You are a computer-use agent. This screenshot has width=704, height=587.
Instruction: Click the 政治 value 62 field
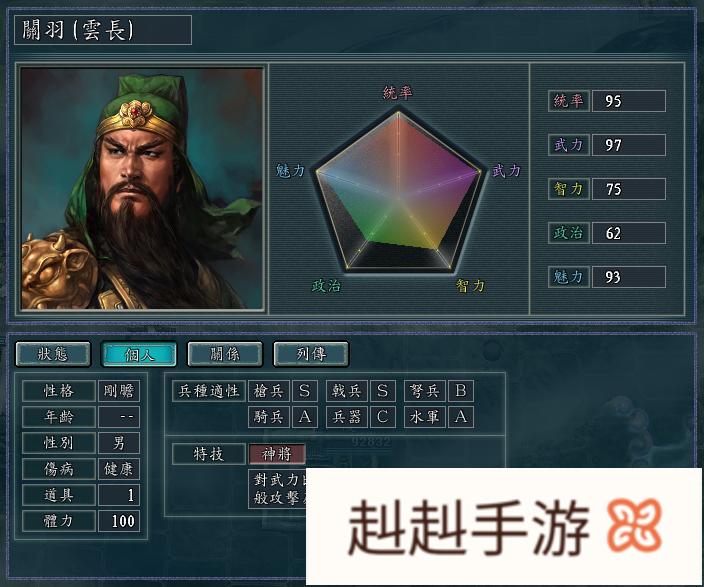tap(629, 233)
